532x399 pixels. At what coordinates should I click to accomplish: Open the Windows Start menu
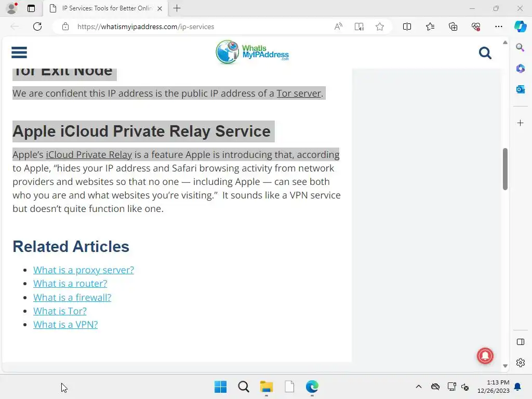click(220, 387)
